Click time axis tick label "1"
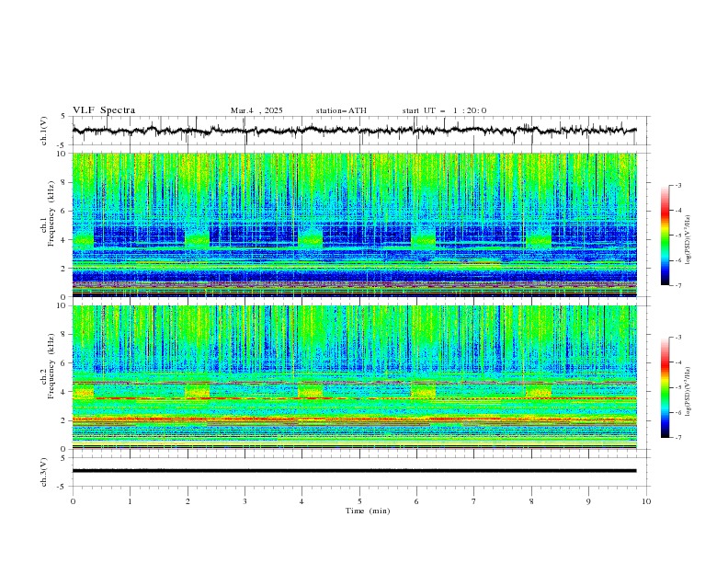 130,501
